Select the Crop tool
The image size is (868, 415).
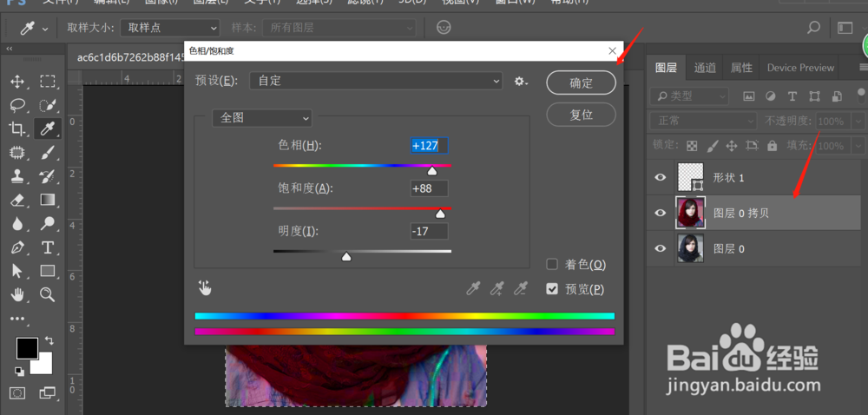coord(17,128)
